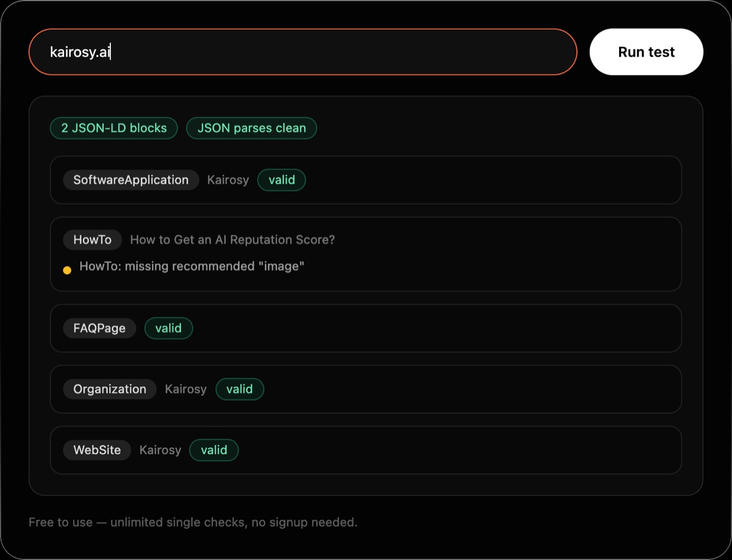Select How to Get an AI Reputation Score? text
The height and width of the screenshot is (560, 732).
(232, 240)
